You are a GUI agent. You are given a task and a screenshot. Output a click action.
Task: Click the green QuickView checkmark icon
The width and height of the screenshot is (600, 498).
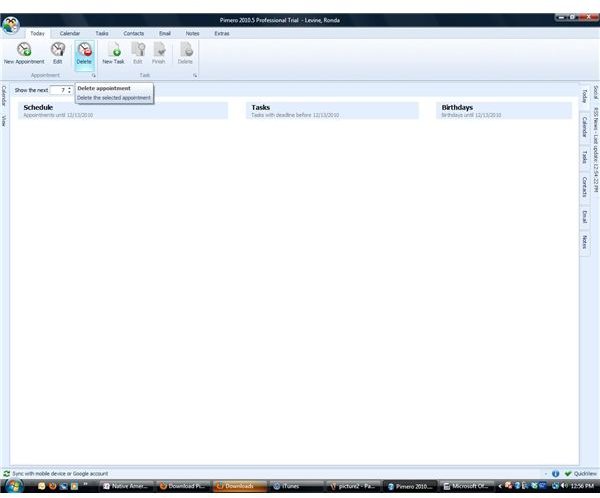[568, 474]
